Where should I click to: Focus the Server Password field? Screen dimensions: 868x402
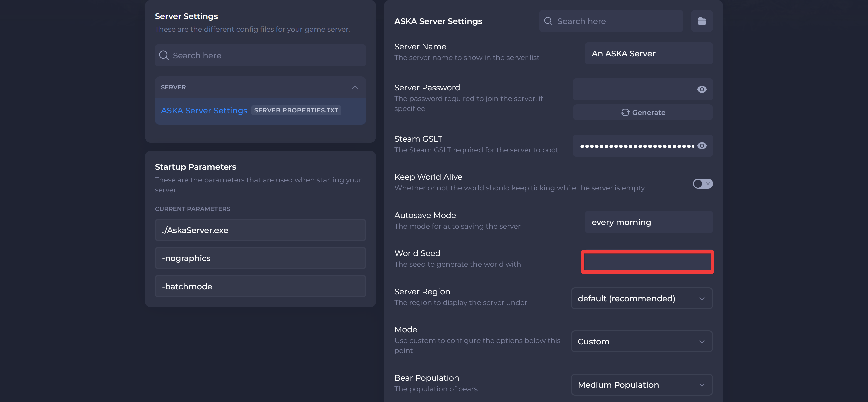(x=642, y=89)
